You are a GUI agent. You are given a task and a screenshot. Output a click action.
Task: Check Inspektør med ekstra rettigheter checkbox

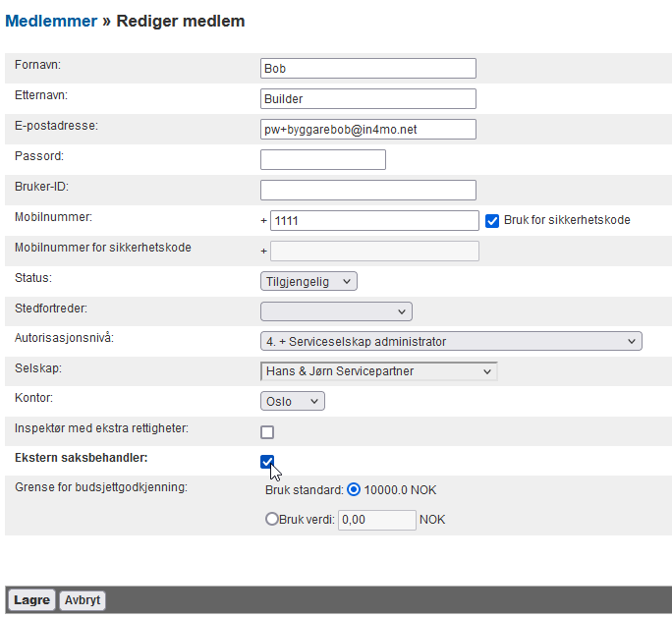[267, 432]
